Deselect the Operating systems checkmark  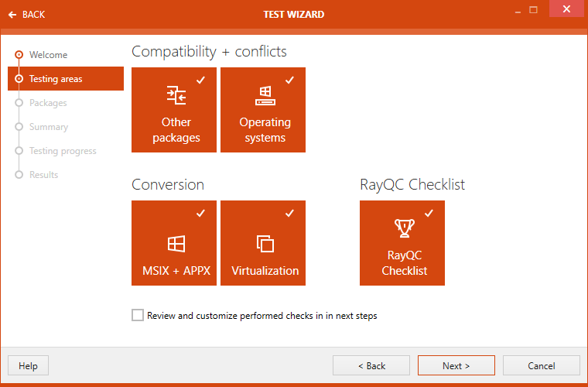pos(289,80)
